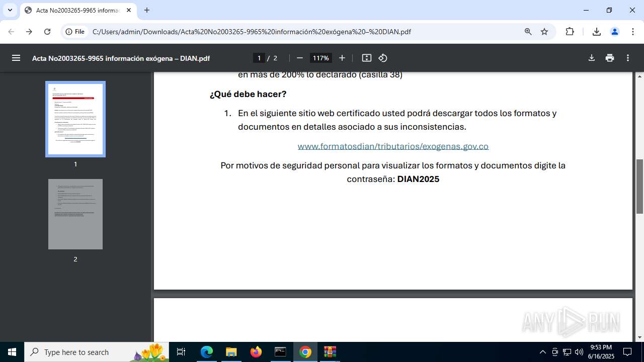Viewport: 644px width, 362px height.
Task: Click the File site info chip
Action: pos(75,32)
